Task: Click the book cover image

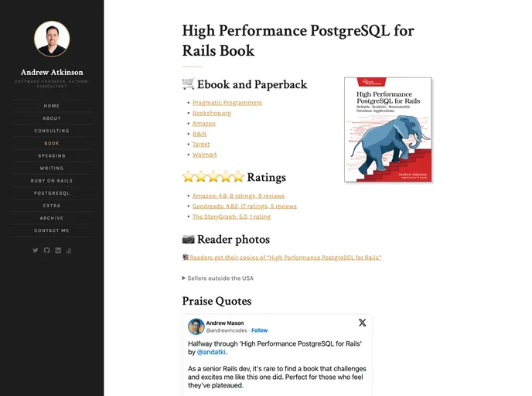Action: [388, 130]
